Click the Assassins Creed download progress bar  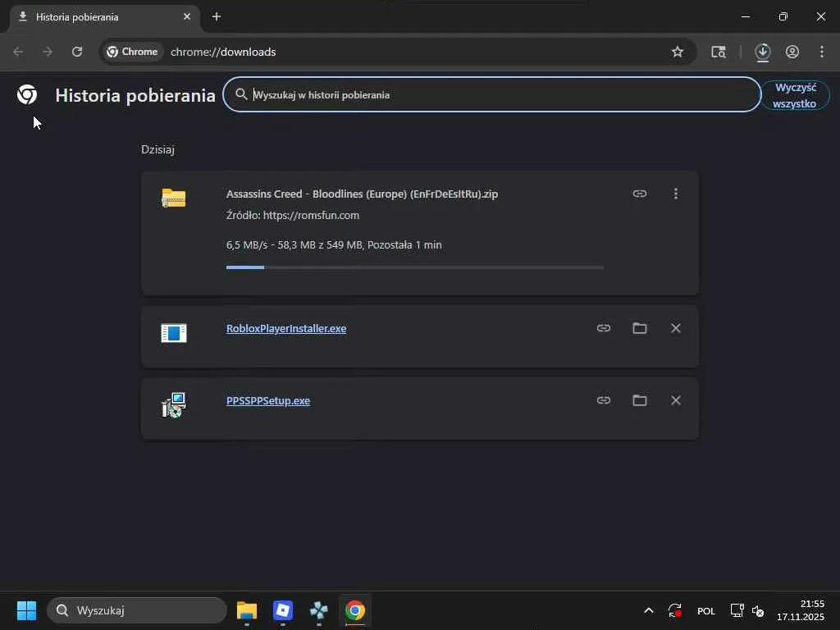point(414,267)
